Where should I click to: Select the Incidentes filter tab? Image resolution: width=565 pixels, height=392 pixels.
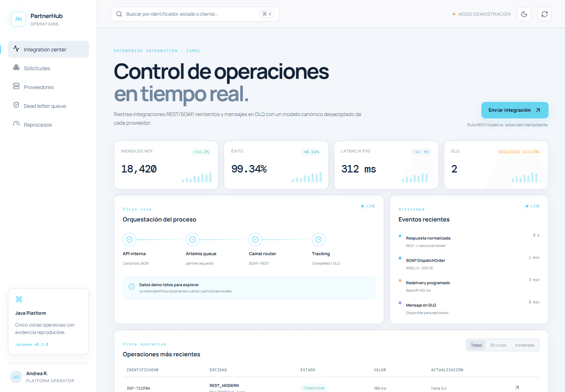point(525,345)
